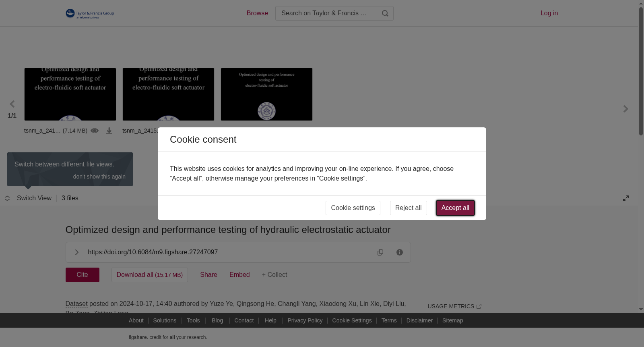Image resolution: width=644 pixels, height=347 pixels.
Task: Click the Dataset type label
Action: pyautogui.click(x=76, y=304)
